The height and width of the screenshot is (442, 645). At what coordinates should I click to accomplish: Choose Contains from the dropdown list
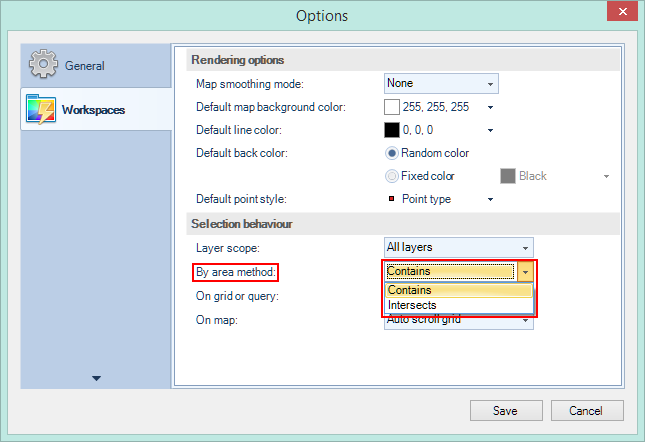[410, 290]
